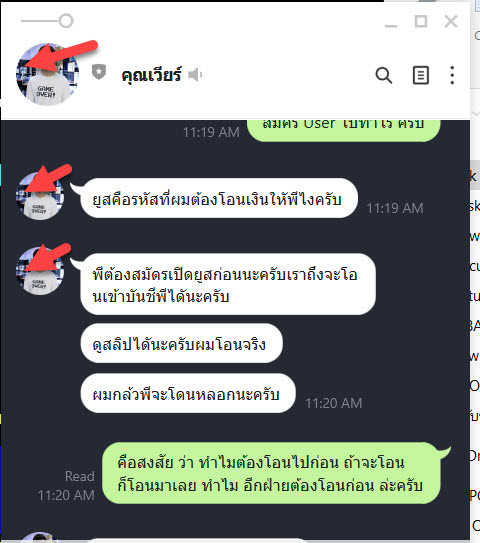The image size is (480, 543).
Task: Click the partially visible avatar at bottom
Action: point(40,537)
